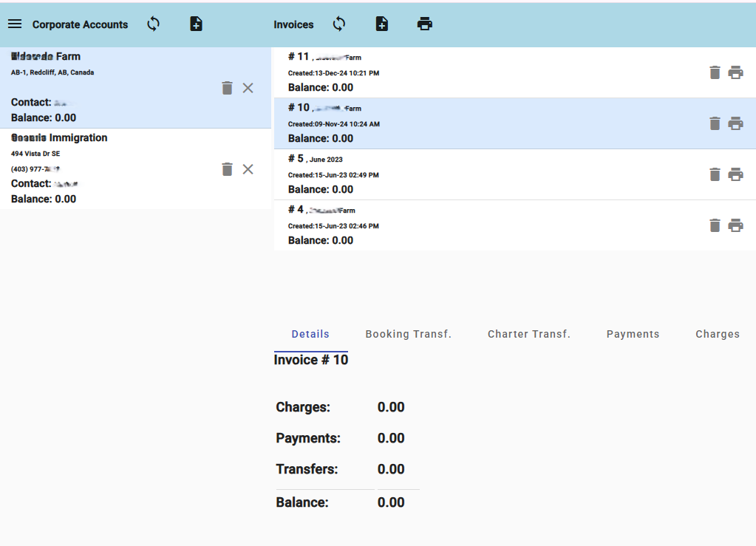The height and width of the screenshot is (546, 756).
Task: Create a new invoice
Action: [x=382, y=24]
